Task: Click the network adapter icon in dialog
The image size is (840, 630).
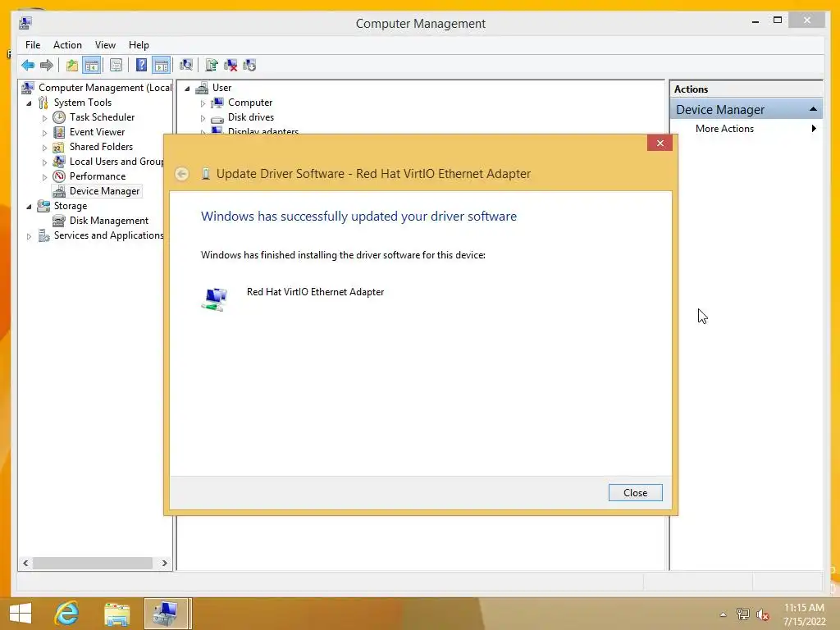Action: pos(215,299)
